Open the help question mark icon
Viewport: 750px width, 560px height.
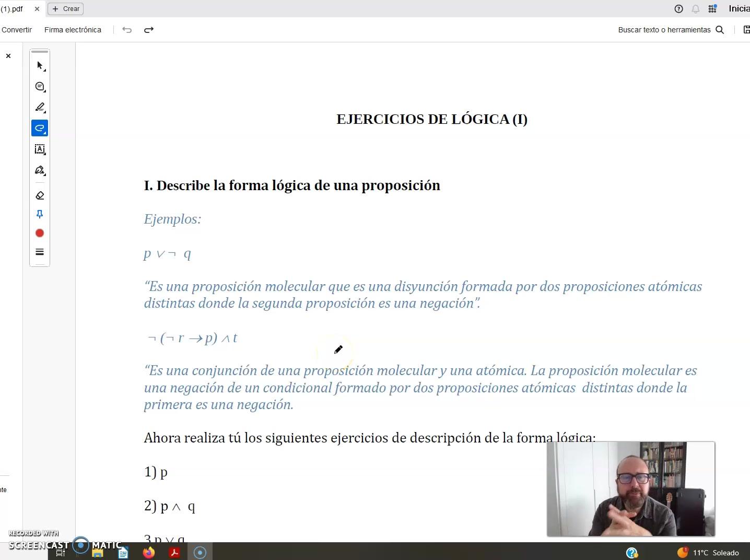[x=679, y=9]
